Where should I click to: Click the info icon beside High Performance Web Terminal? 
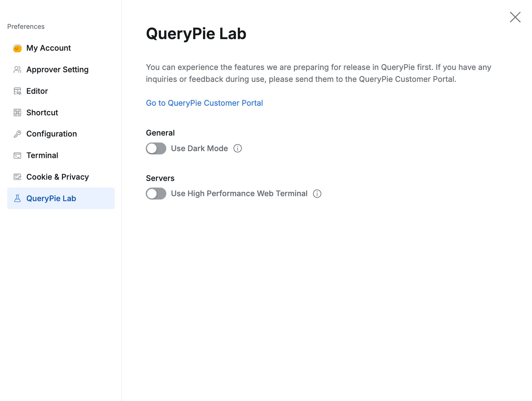[317, 194]
